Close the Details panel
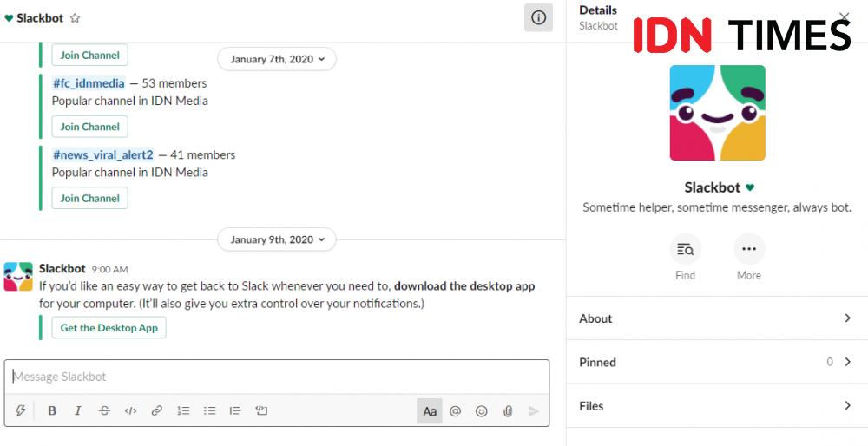This screenshot has height=446, width=868. [845, 17]
